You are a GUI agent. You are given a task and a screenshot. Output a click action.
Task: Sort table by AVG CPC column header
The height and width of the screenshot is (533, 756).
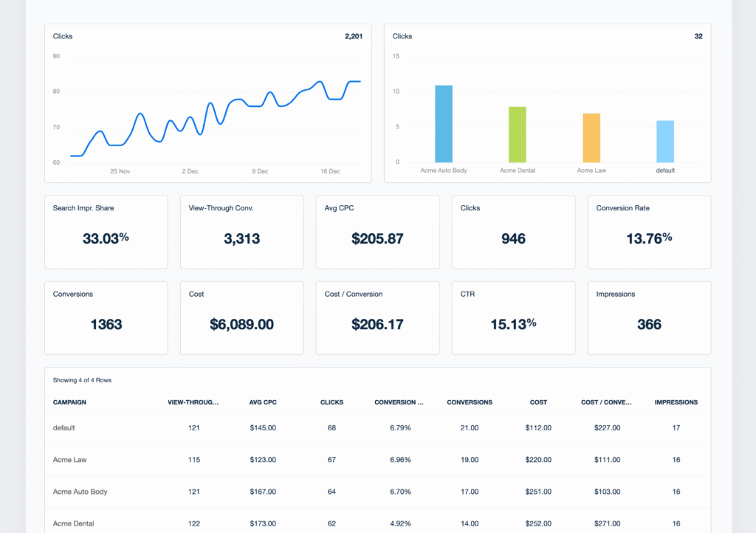click(262, 402)
